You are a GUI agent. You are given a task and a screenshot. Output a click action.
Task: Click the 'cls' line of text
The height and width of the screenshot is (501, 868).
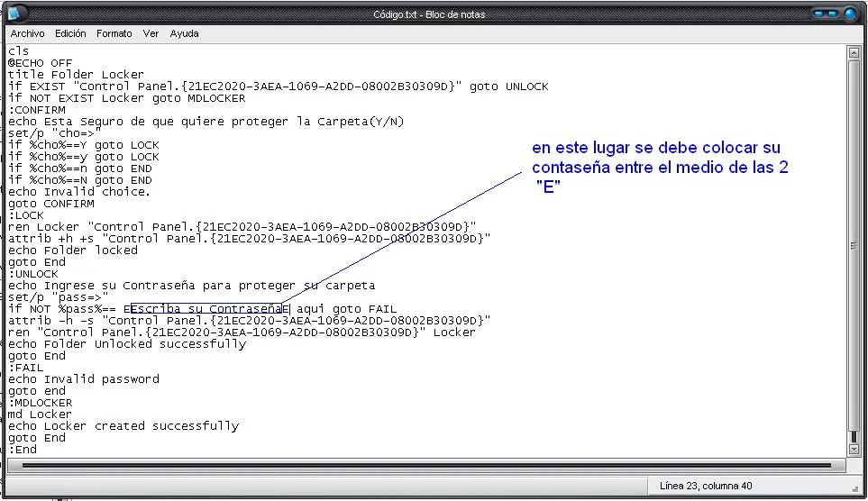click(x=18, y=51)
